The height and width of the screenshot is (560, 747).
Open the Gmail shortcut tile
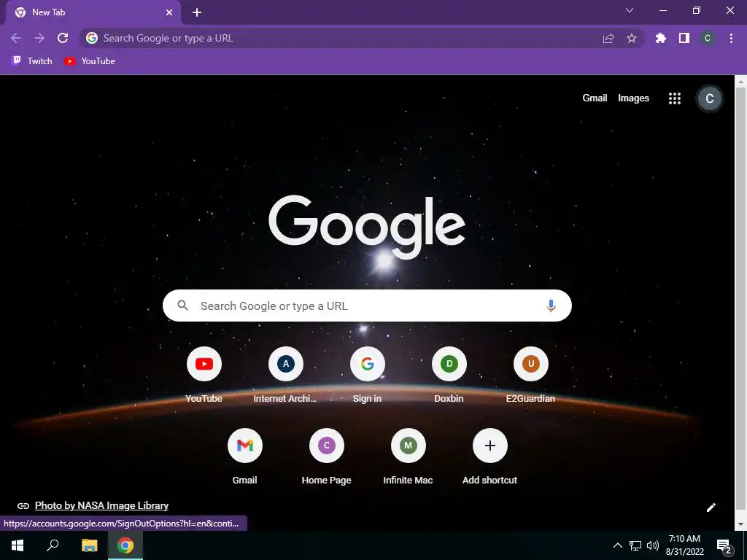point(245,457)
